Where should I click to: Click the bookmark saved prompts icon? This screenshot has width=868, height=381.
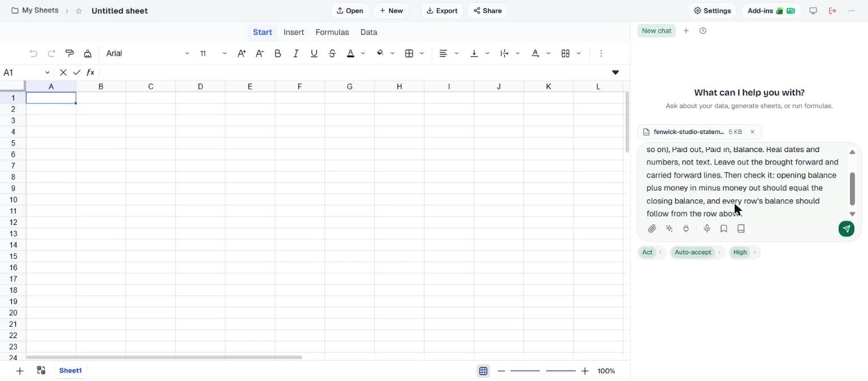(724, 229)
